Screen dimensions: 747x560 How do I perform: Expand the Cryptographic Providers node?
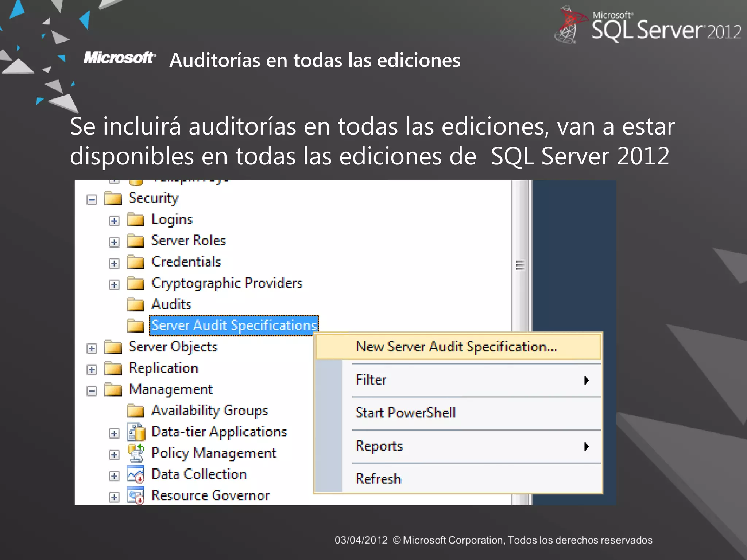click(114, 285)
